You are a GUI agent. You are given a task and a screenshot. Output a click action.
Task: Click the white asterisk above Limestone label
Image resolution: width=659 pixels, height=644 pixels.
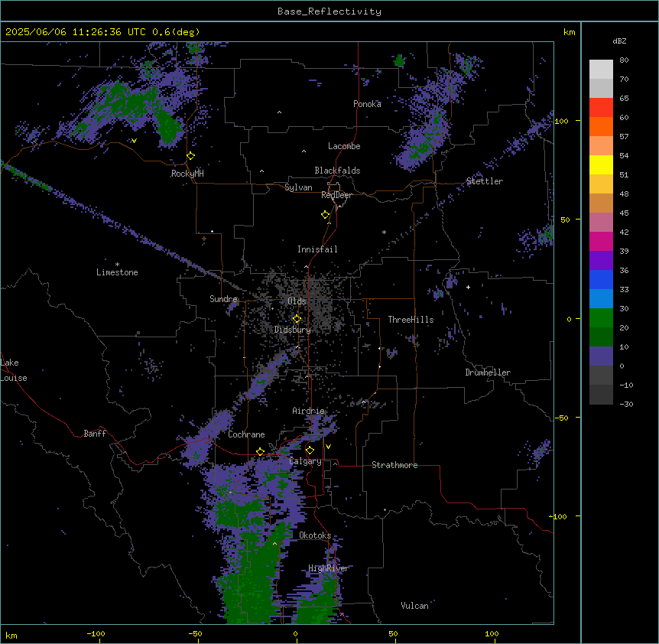point(117,265)
